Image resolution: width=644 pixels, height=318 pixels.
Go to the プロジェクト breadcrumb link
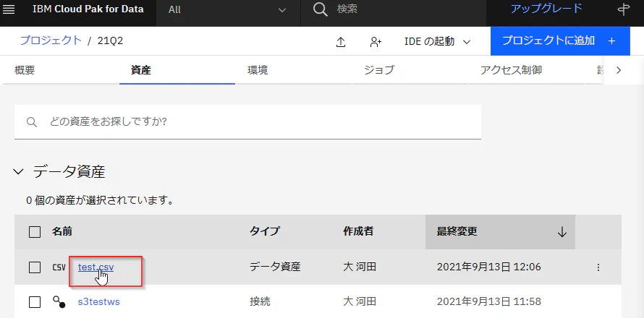tap(51, 40)
